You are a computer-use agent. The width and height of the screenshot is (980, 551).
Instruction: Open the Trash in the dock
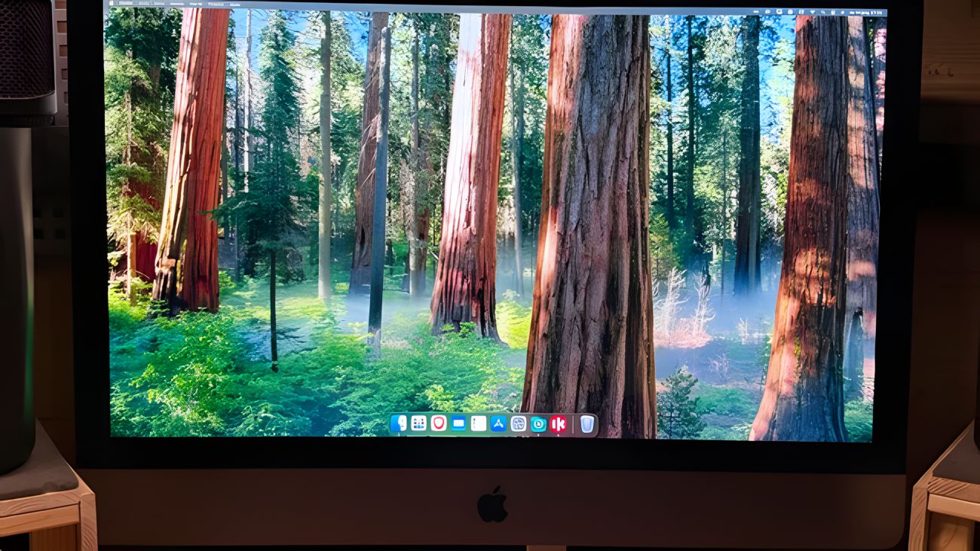[586, 424]
